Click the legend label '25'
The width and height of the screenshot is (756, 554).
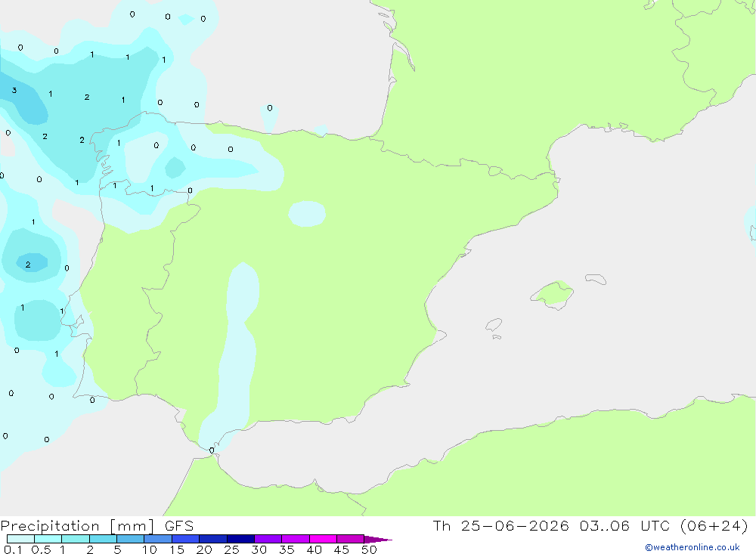point(232,549)
